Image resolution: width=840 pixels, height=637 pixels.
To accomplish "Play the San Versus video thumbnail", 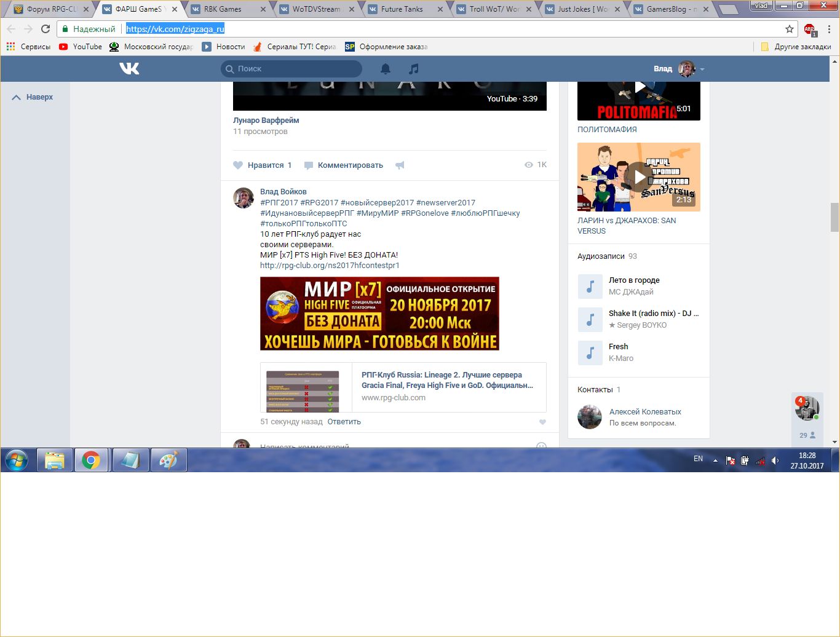I will point(639,177).
